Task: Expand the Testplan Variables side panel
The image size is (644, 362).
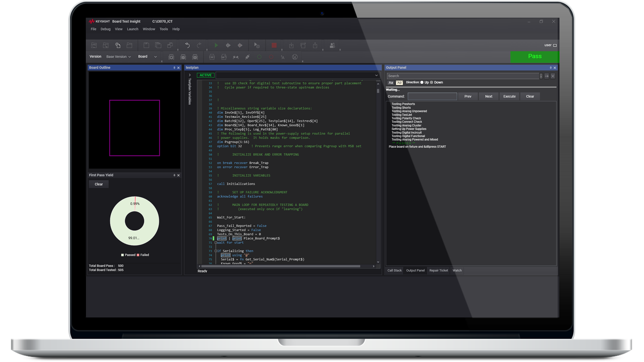Action: tap(190, 75)
